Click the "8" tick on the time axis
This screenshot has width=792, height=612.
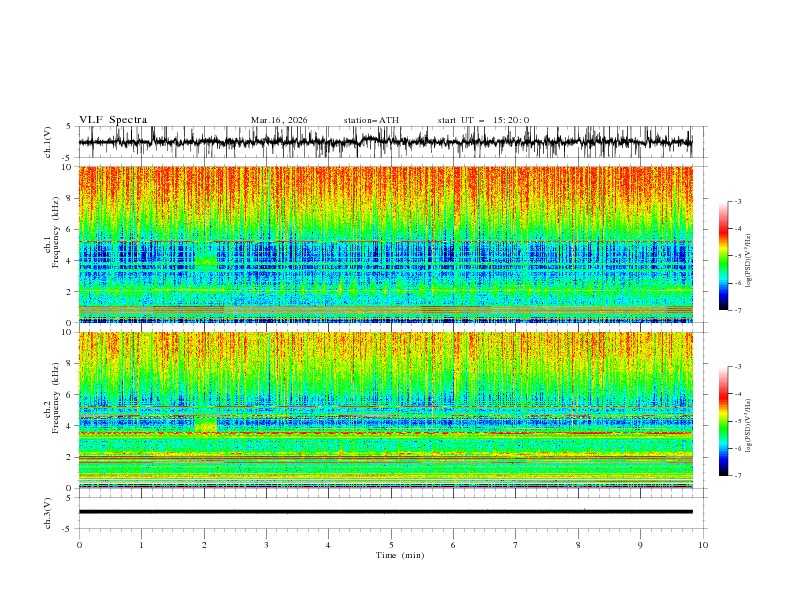point(578,545)
